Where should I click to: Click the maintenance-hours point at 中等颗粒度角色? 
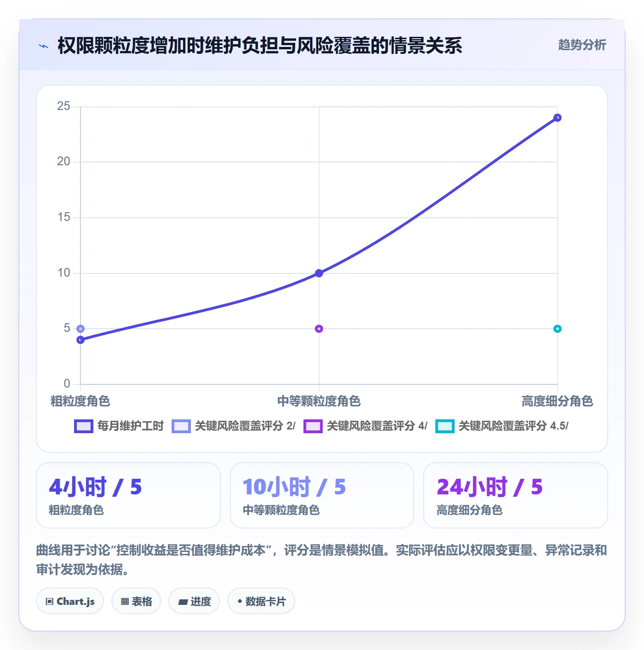(x=319, y=273)
